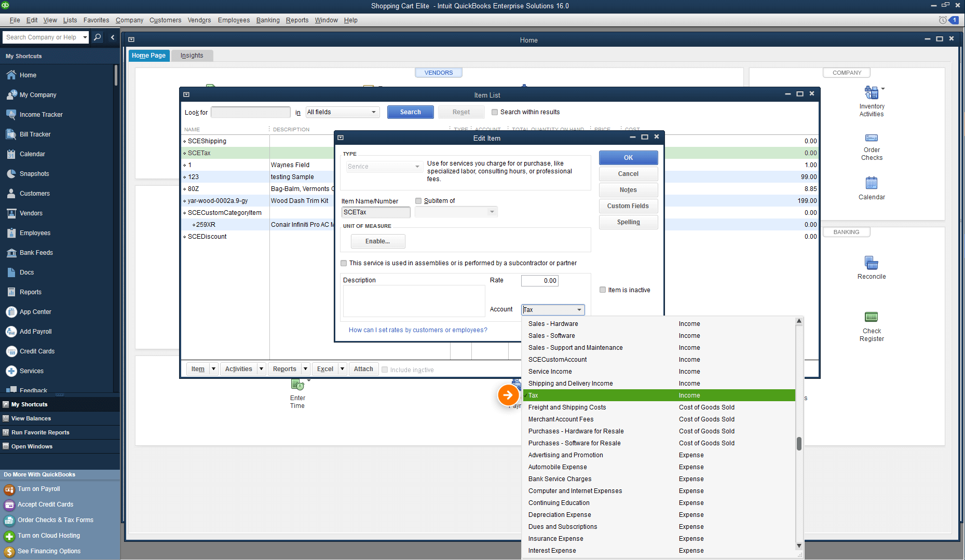Click the account list scrollbar thumb
Image resolution: width=965 pixels, height=560 pixels.
[799, 444]
